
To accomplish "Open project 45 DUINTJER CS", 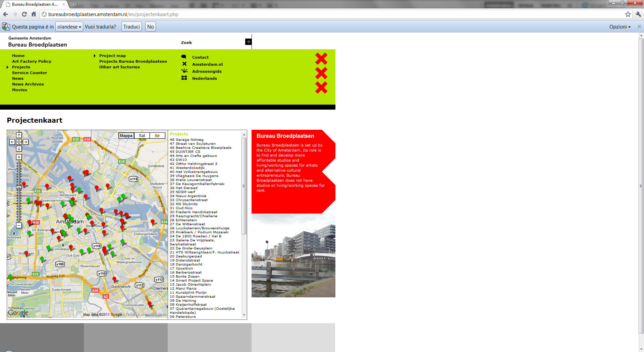I will tap(185, 152).
